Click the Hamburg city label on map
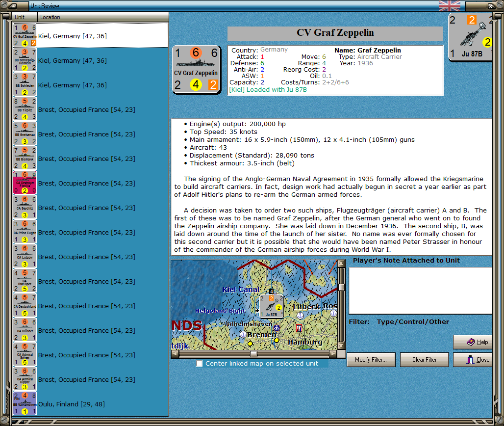This screenshot has width=504, height=426. 305,342
